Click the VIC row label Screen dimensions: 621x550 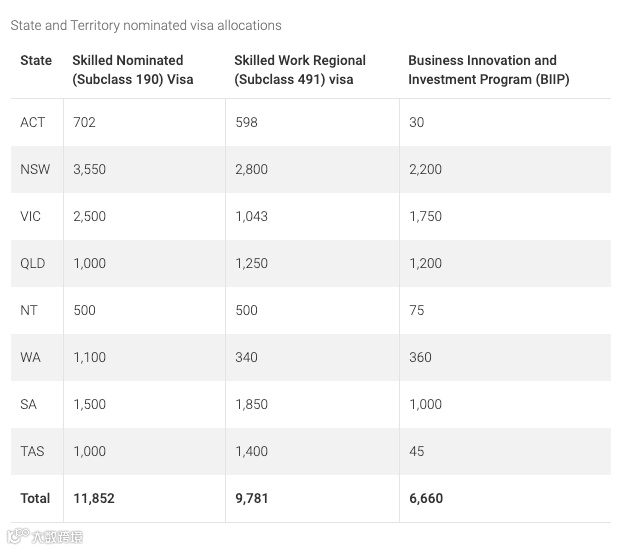pyautogui.click(x=31, y=216)
